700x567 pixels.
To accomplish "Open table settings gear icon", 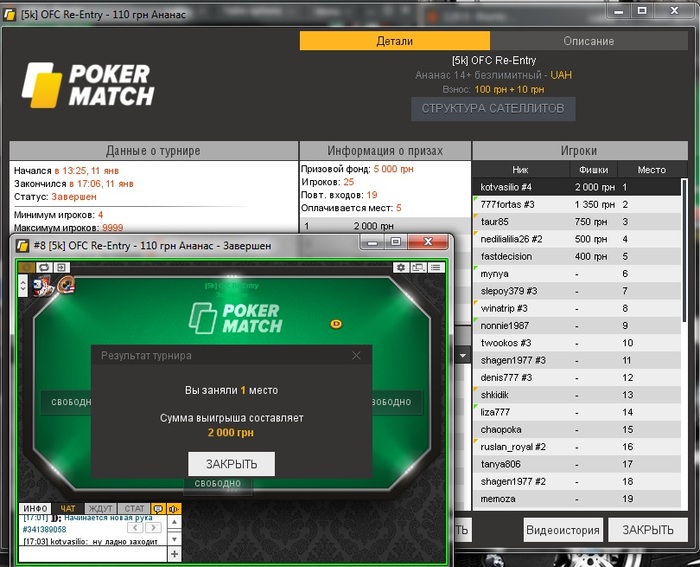I will pyautogui.click(x=400, y=267).
